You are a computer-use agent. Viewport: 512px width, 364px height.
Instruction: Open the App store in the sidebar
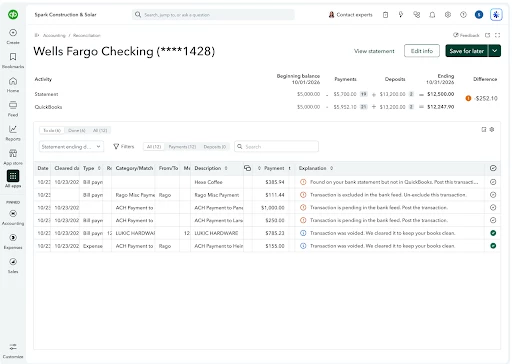13,157
